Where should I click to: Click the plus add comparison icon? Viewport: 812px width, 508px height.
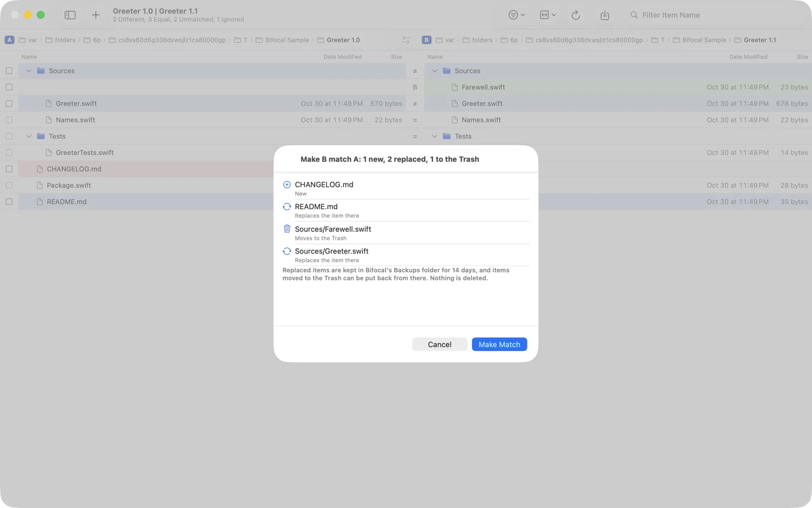click(95, 15)
